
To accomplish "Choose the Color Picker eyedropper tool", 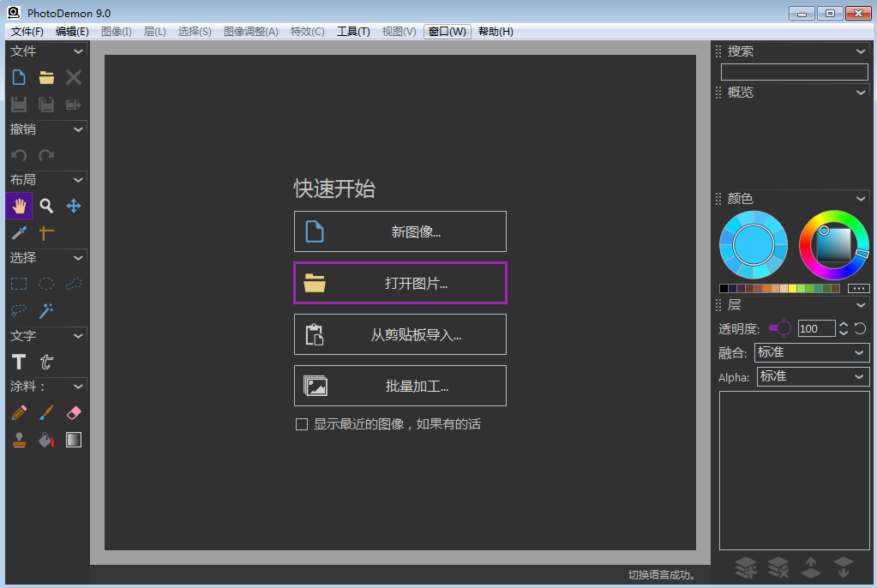I will tap(18, 232).
